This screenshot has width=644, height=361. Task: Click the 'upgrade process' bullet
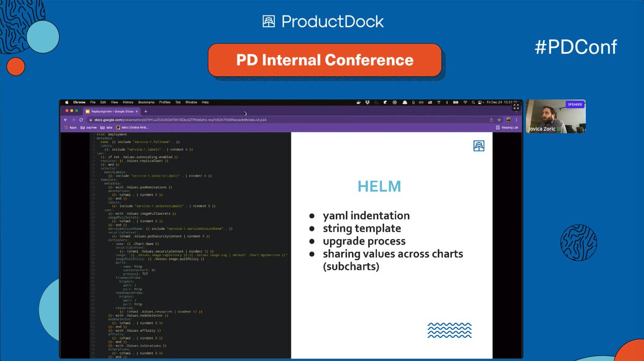[x=364, y=241]
